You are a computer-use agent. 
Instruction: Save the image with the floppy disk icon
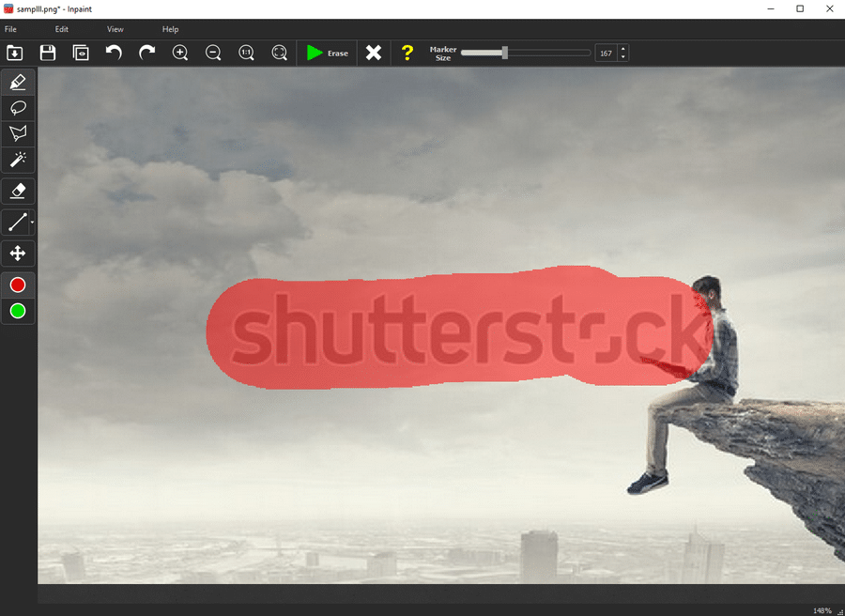point(48,53)
